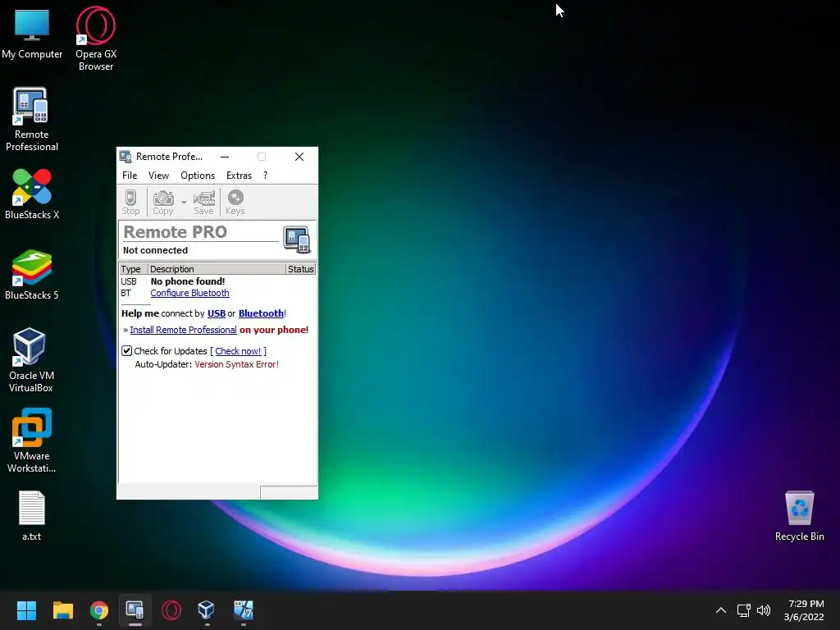Open the Windows Start menu
840x630 pixels.
click(x=26, y=610)
